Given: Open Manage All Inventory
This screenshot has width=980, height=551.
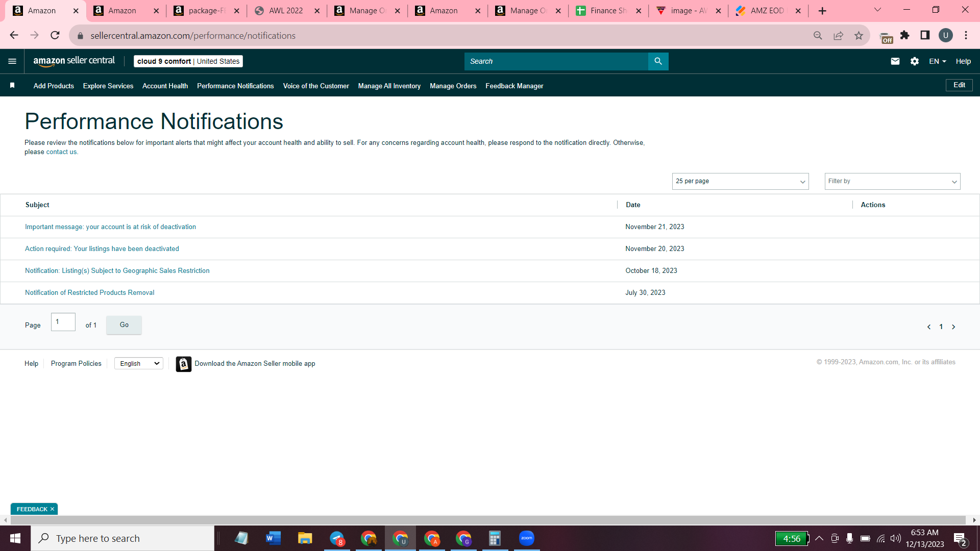Looking at the screenshot, I should coord(389,86).
